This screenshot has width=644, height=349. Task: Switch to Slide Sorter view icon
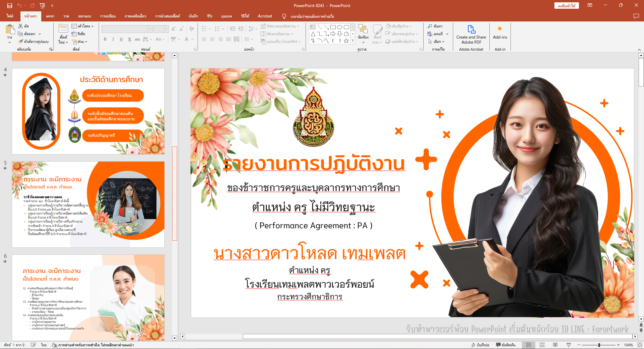(542, 345)
